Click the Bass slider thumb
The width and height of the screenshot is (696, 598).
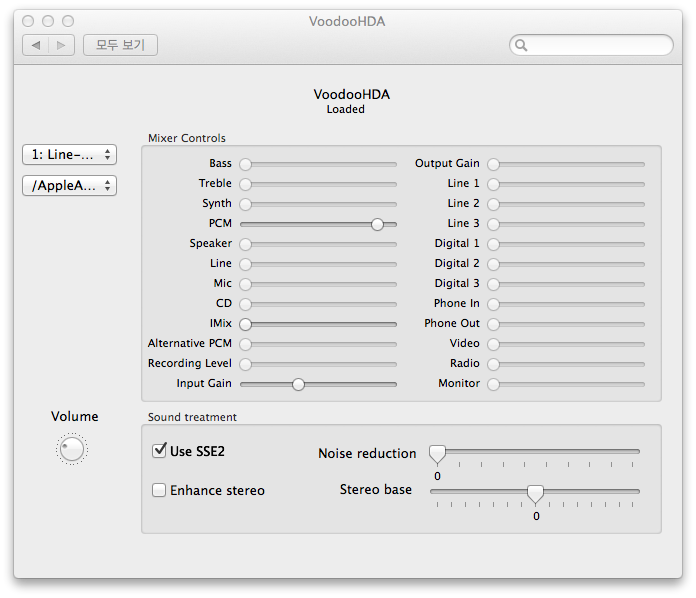(245, 164)
